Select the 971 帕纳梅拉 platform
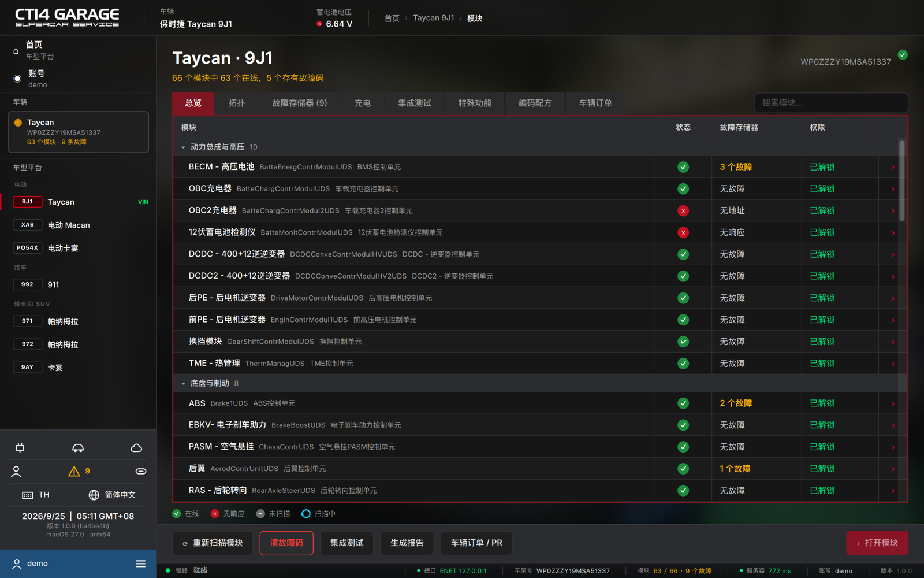The image size is (924, 578). [x=78, y=321]
